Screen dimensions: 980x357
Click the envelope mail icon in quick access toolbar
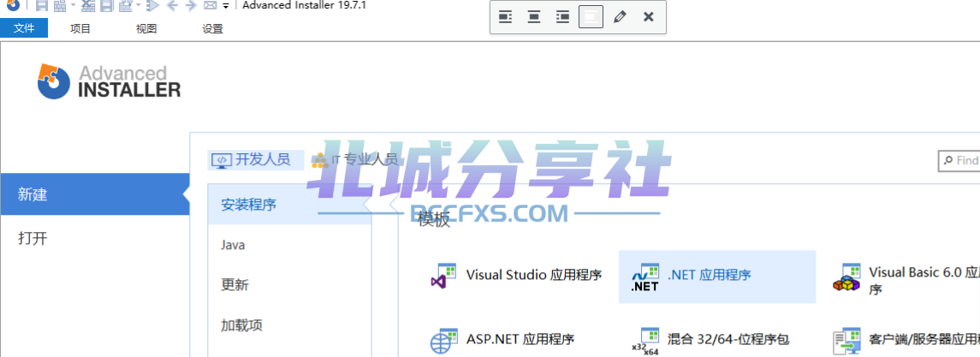(211, 6)
